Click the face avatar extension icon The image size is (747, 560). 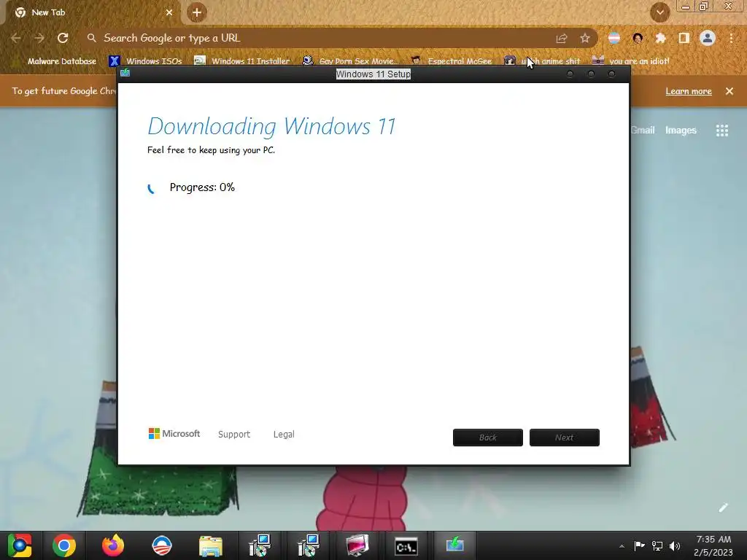(x=638, y=38)
